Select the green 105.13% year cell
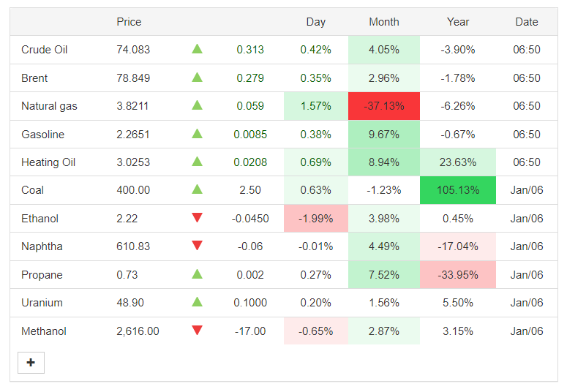 click(458, 190)
